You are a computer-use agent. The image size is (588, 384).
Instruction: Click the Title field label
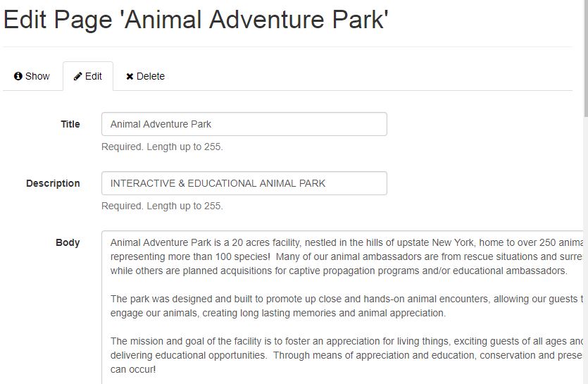(x=70, y=124)
